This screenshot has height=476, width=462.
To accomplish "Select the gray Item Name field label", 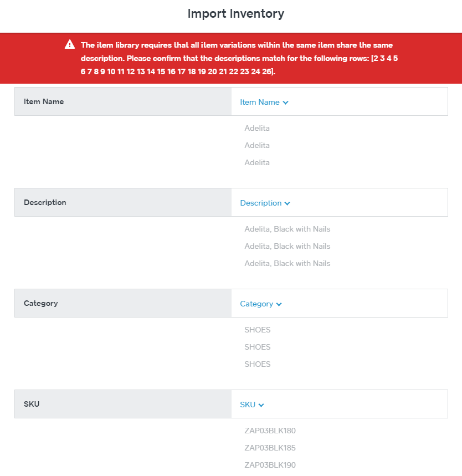I will click(x=44, y=101).
